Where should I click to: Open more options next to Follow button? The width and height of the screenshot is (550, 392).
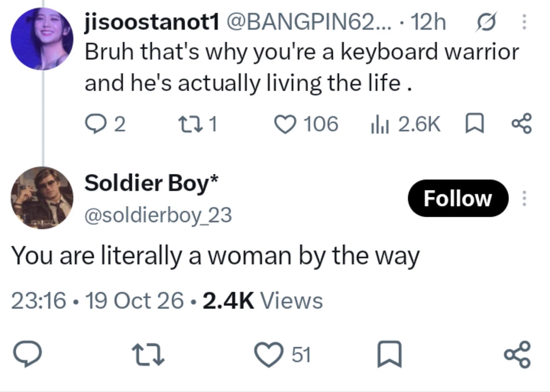[524, 198]
